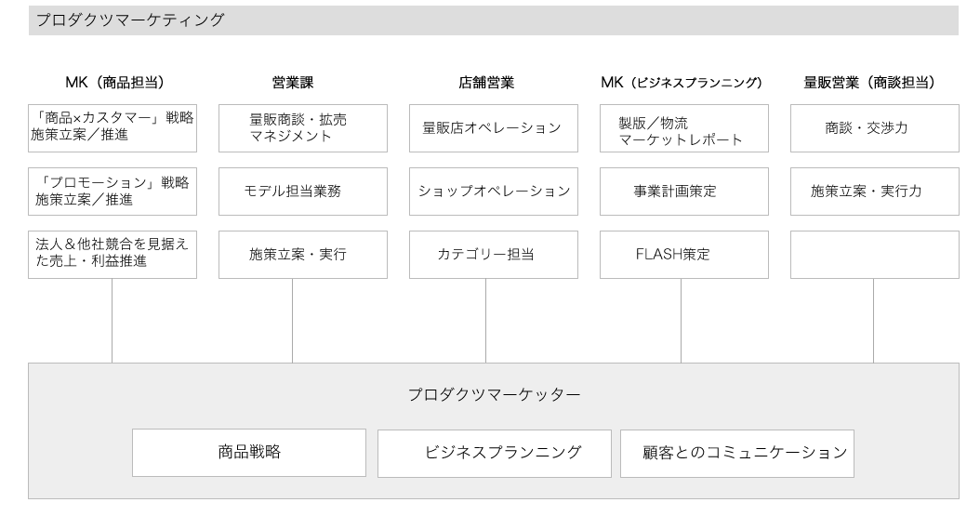Click the FLASH策定 box
The height and width of the screenshot is (529, 980).
coord(683,254)
